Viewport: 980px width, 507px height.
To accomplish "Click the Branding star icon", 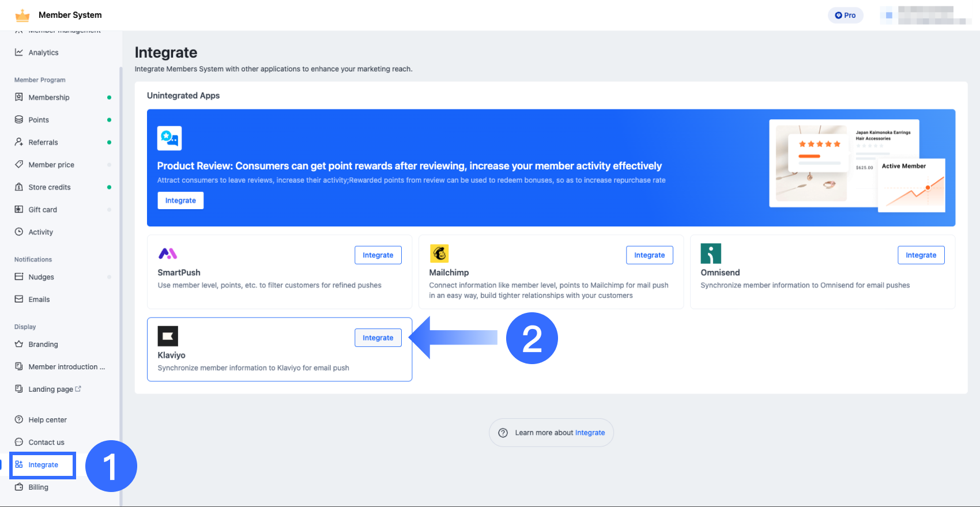I will (19, 345).
